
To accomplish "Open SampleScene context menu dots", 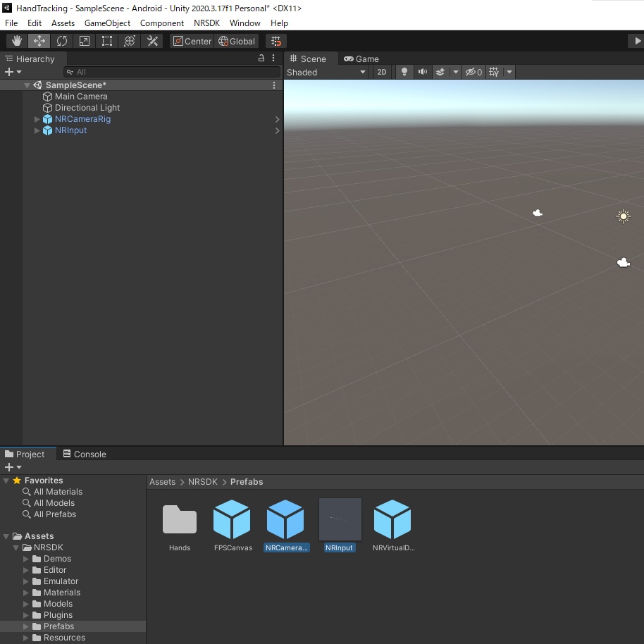I will point(274,85).
